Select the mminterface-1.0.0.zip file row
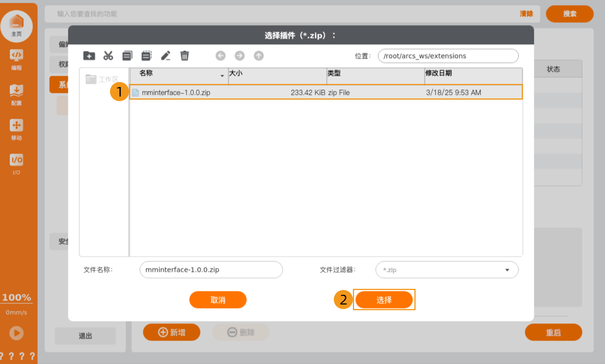Image resolution: width=605 pixels, height=364 pixels. [x=325, y=92]
